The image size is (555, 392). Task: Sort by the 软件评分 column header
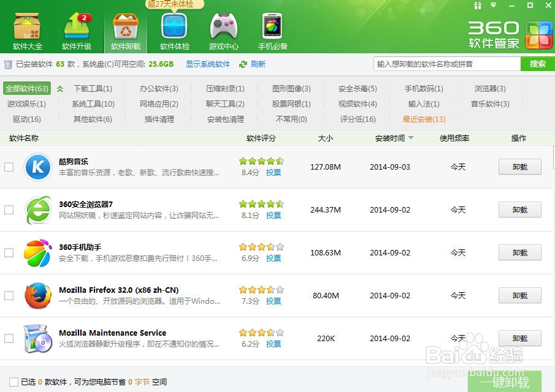click(x=261, y=138)
